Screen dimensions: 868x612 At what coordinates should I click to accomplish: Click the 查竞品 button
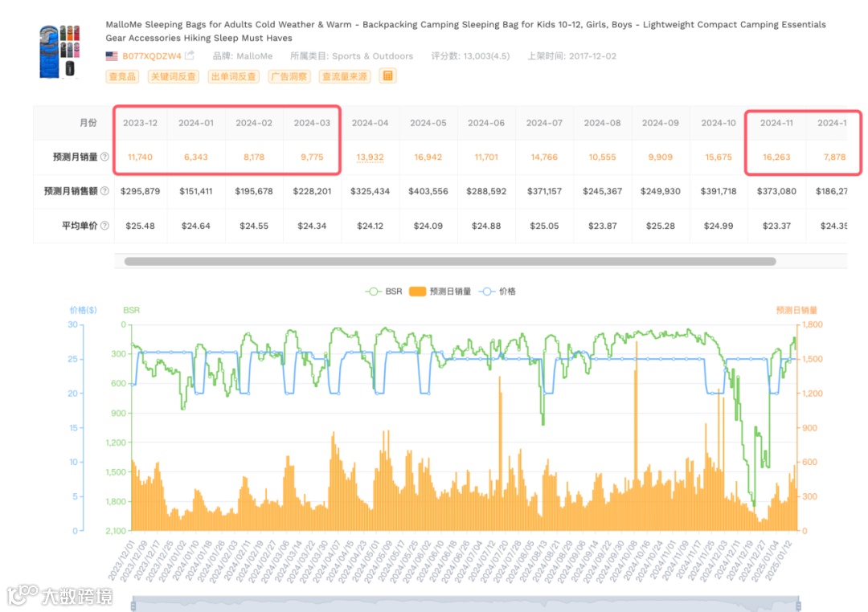click(122, 76)
